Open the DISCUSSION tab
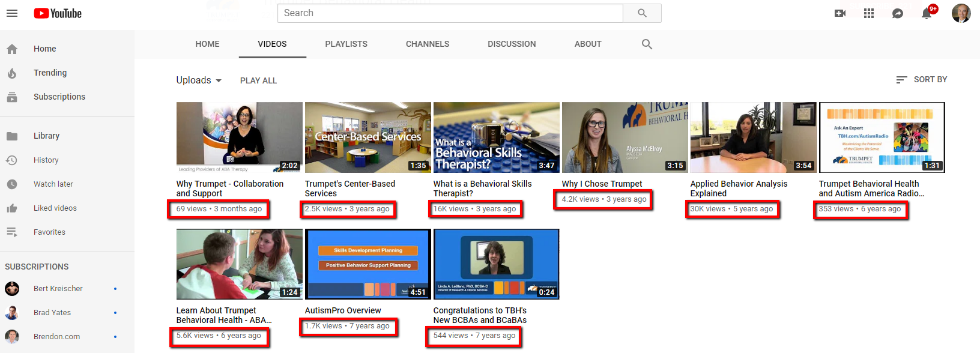The height and width of the screenshot is (353, 980). pyautogui.click(x=512, y=44)
